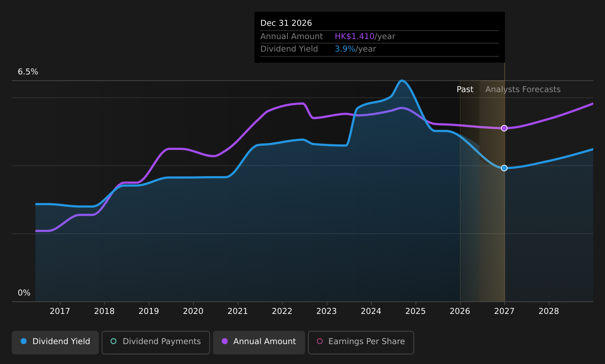Click the 2018 x-axis label
The height and width of the screenshot is (364, 605).
105,311
